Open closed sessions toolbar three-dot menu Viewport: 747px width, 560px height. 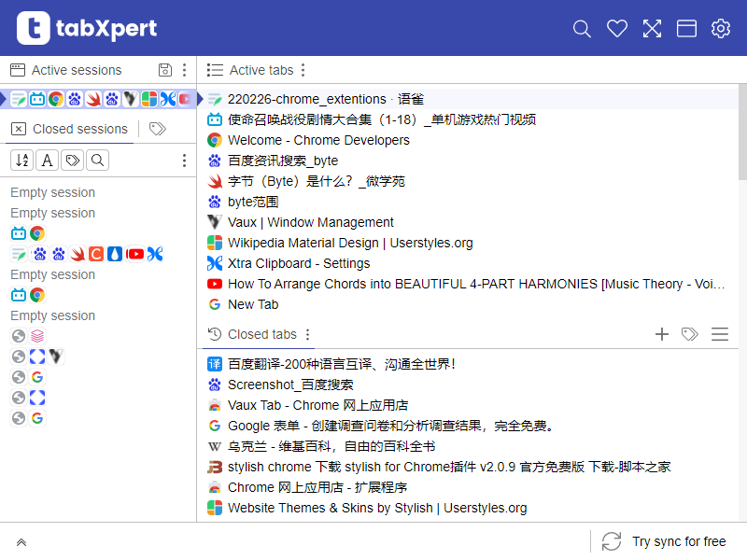point(184,161)
